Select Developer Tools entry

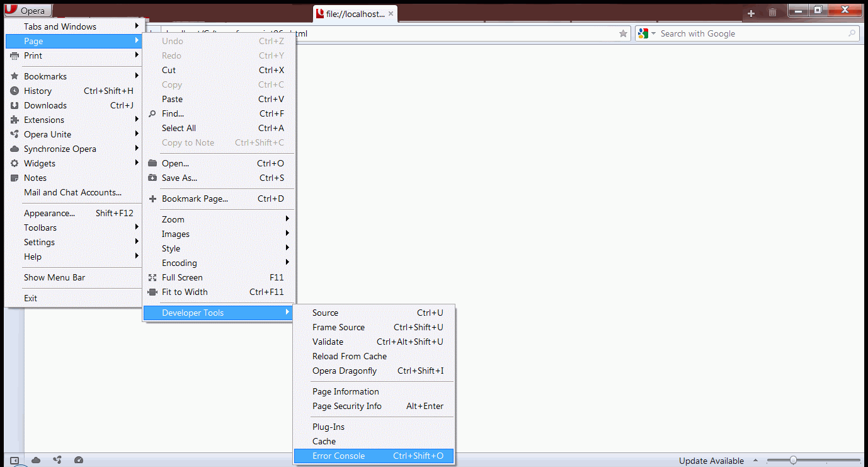coord(219,313)
